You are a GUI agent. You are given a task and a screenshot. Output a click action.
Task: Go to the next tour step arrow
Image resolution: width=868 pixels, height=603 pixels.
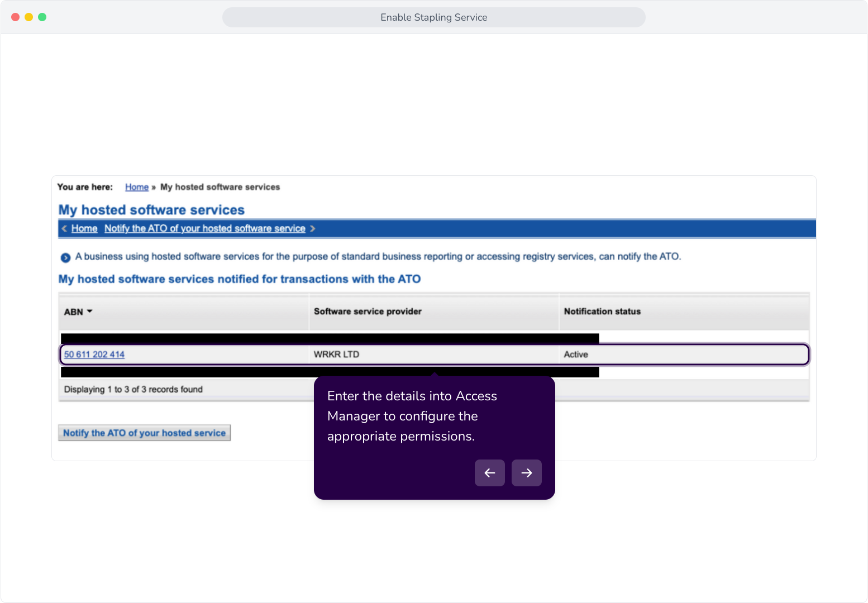click(526, 473)
